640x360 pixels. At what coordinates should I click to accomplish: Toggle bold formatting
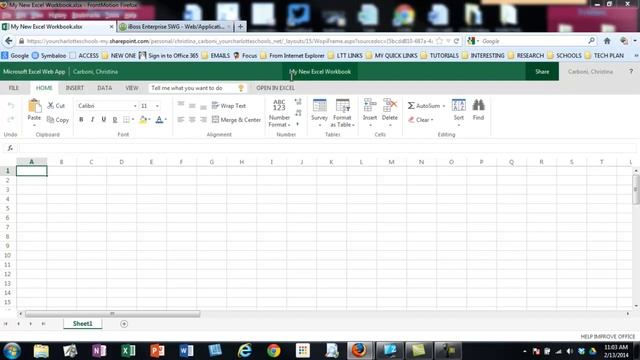(81, 120)
